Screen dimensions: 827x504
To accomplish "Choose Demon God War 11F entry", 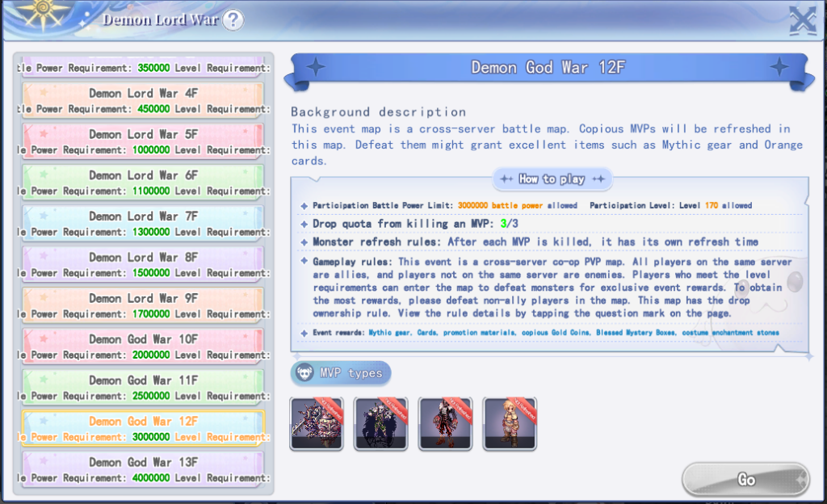I will click(143, 388).
